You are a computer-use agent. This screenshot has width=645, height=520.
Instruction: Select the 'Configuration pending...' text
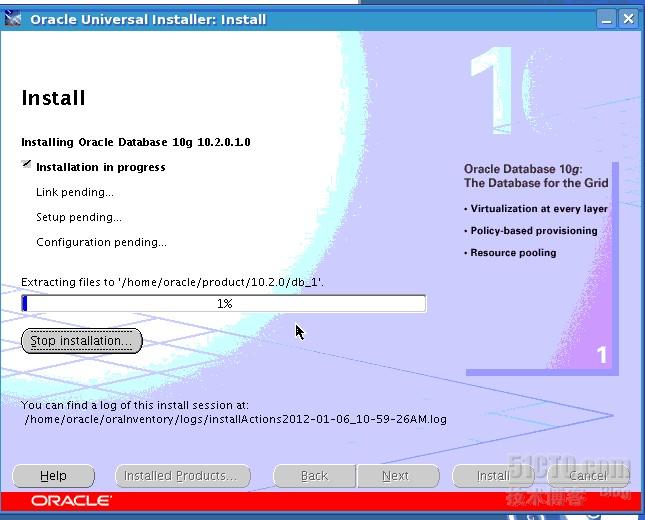click(102, 242)
